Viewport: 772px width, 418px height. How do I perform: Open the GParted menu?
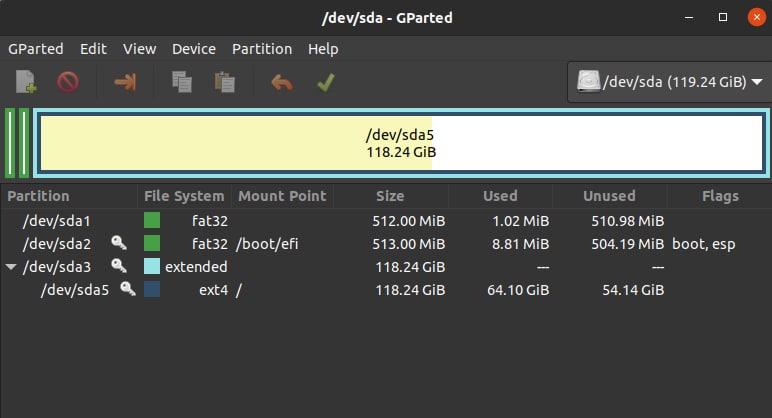tap(36, 48)
